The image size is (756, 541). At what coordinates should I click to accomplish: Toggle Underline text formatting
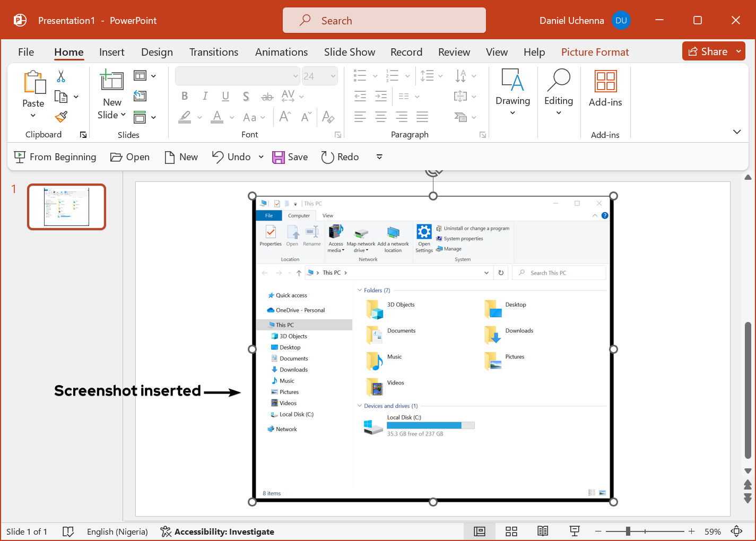[x=225, y=96]
